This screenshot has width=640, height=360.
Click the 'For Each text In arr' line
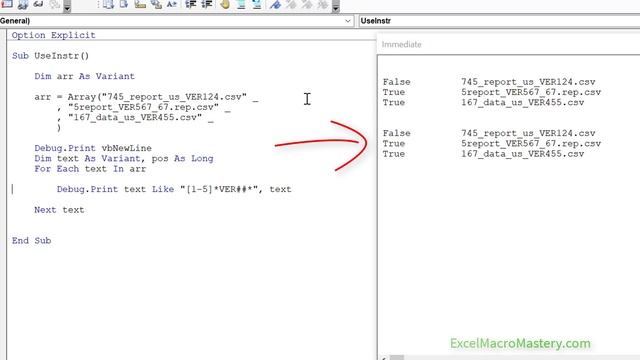(x=90, y=169)
